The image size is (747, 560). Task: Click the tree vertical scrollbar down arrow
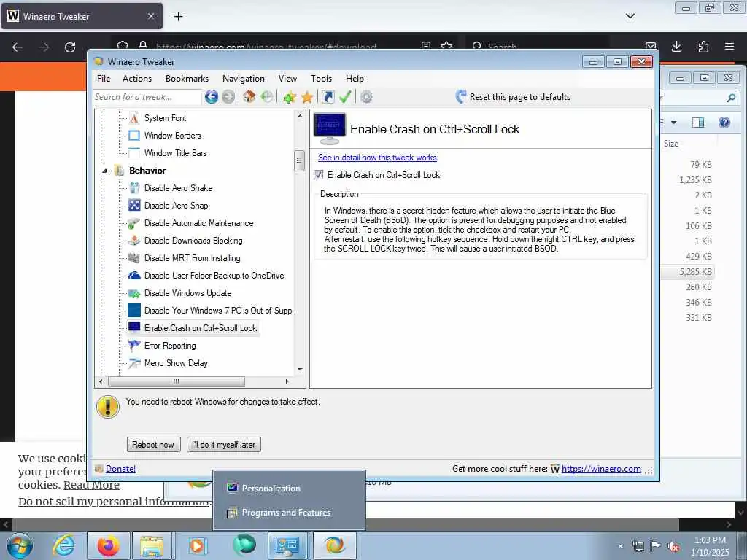(x=300, y=370)
